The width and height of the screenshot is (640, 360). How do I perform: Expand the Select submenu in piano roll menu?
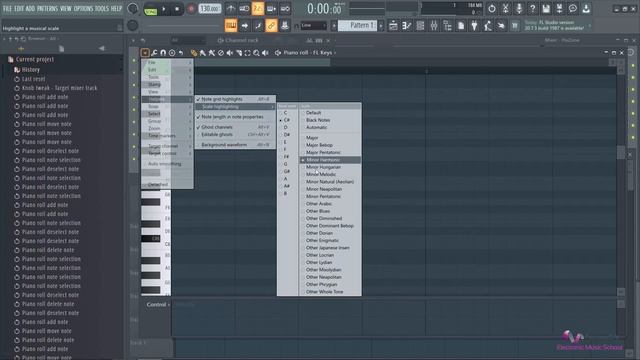coord(167,114)
